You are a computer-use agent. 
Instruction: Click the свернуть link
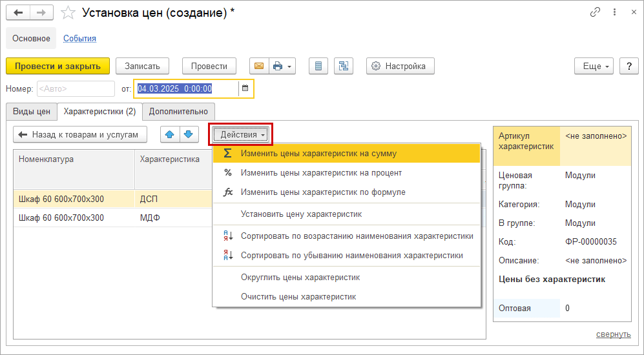(613, 334)
